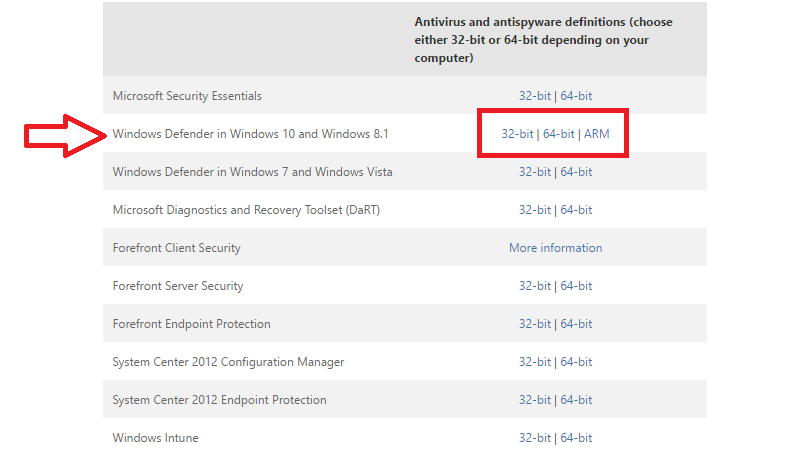
Task: Click 'Antivirus and antispyware definitions' column header
Action: (x=543, y=40)
